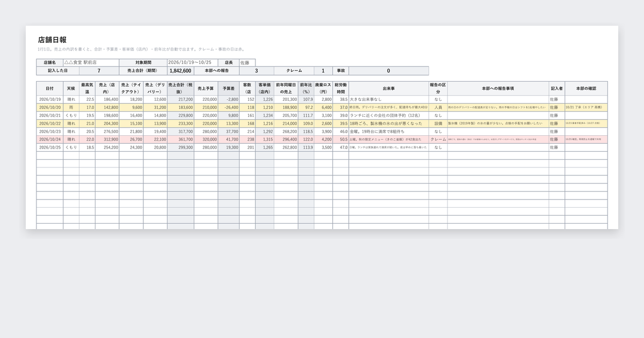Image resolution: width=644 pixels, height=338 pixels.
Task: Select the HQ confirmation 10/21 了承（エリア 高橋）
Action: pyautogui.click(x=586, y=107)
